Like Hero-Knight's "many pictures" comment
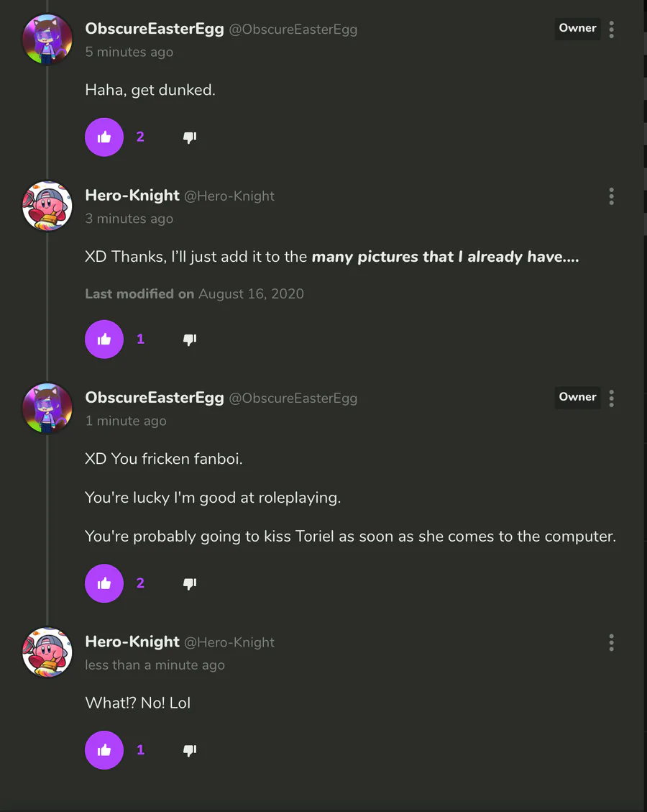647x812 pixels. (104, 339)
